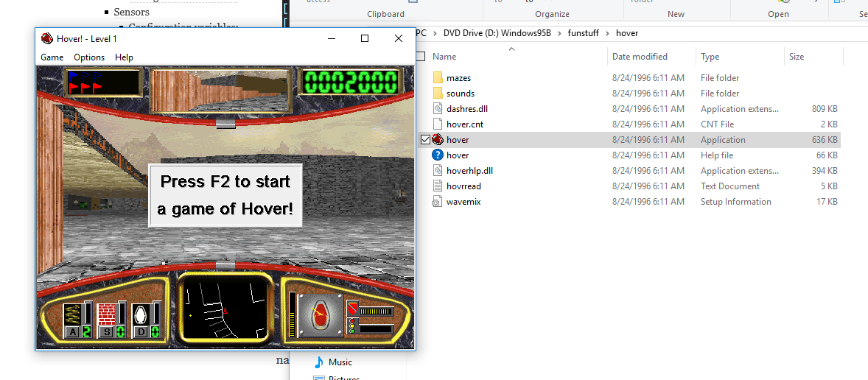Select the dashres.dll file icon
868x380 pixels.
tap(438, 109)
